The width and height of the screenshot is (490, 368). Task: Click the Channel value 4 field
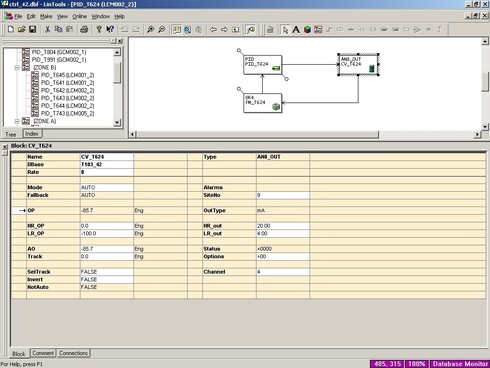pos(283,272)
